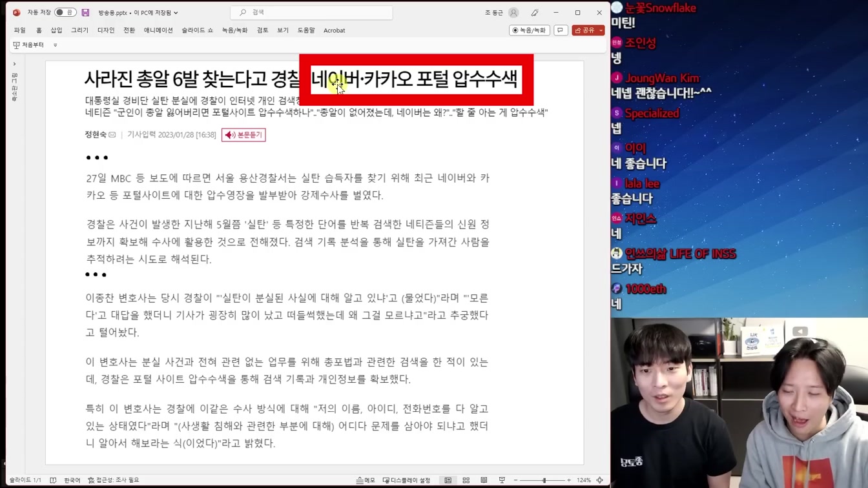Click the 검색 search box
This screenshot has height=488, width=868.
(311, 12)
